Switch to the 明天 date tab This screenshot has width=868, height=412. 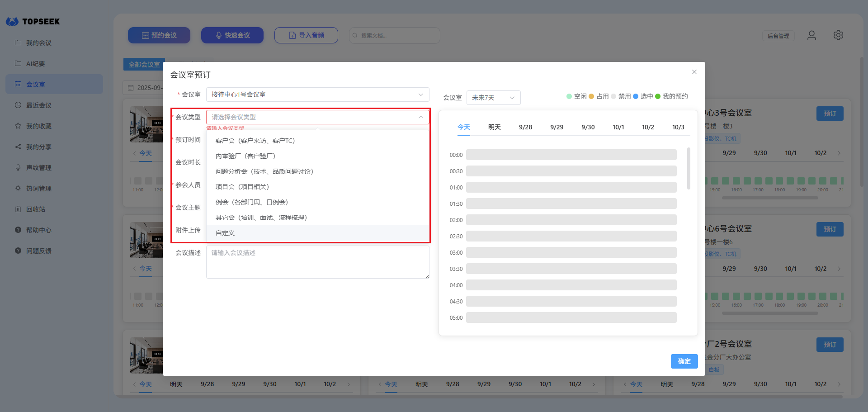pyautogui.click(x=494, y=127)
